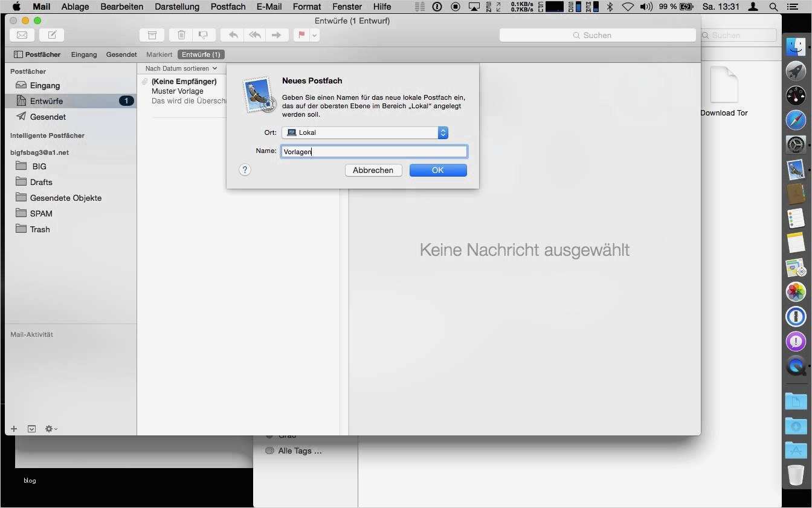Select Entwürfe (1) in favorites bar
812x508 pixels.
point(201,54)
